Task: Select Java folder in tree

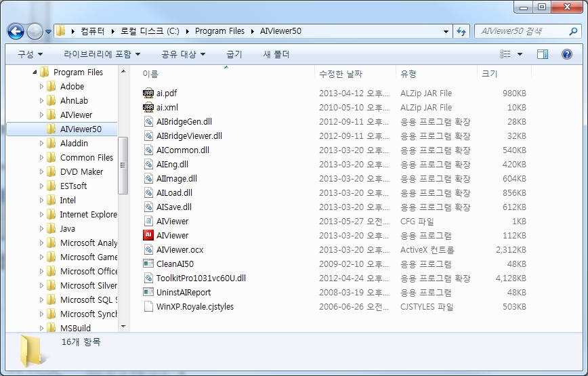Action: point(68,229)
